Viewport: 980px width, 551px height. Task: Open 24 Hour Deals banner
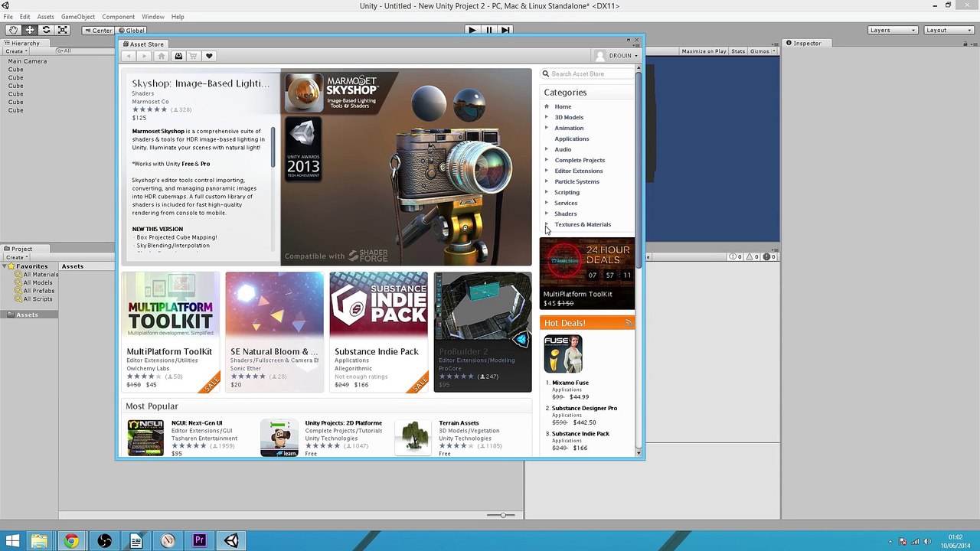click(x=587, y=274)
